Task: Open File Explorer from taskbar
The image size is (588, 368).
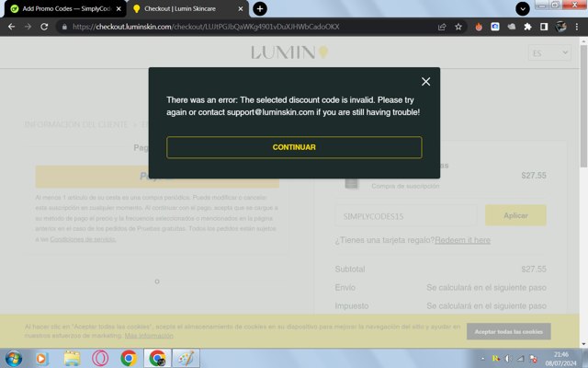Action: click(x=72, y=358)
